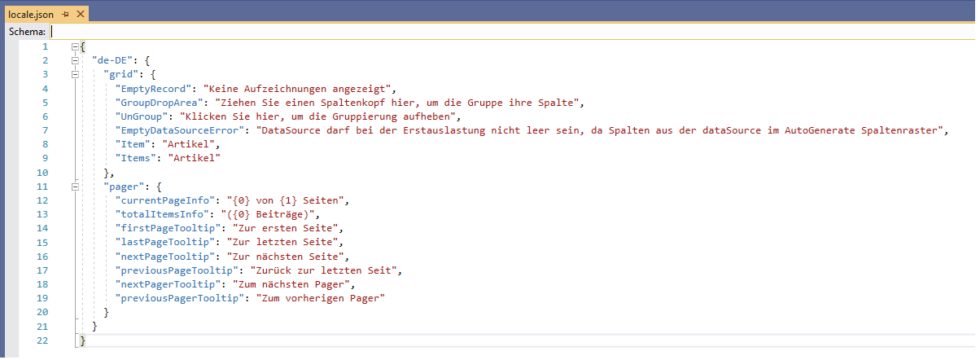The height and width of the screenshot is (360, 980).
Task: Click line number 7 in the gutter
Action: pyautogui.click(x=45, y=130)
